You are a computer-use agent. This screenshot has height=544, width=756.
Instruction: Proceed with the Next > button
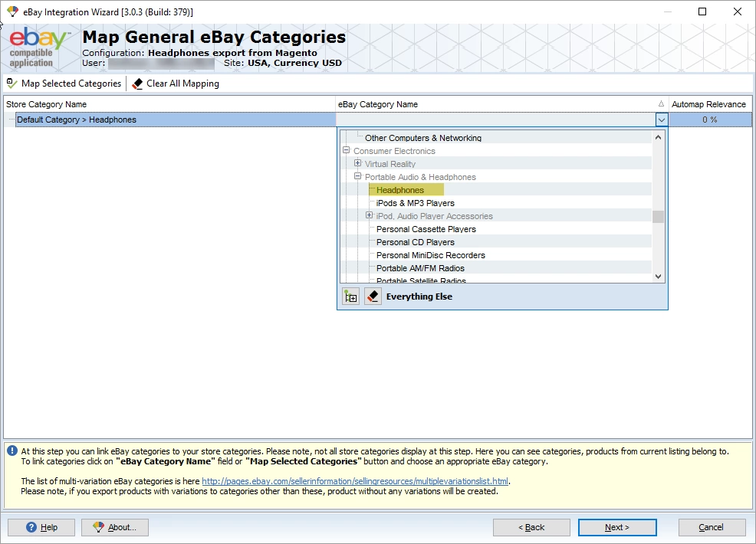pyautogui.click(x=617, y=527)
